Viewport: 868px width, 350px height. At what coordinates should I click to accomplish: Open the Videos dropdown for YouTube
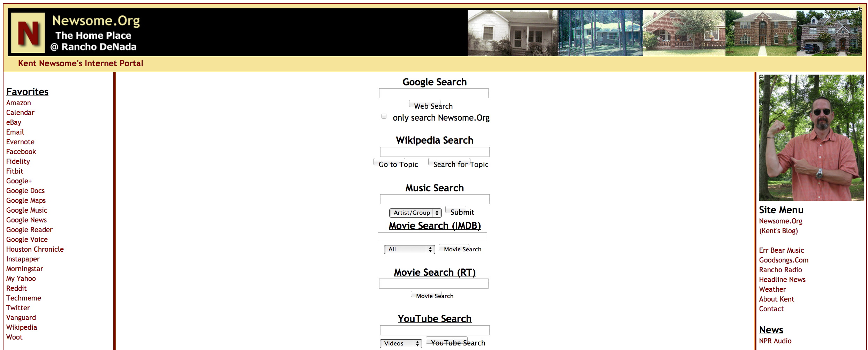click(x=400, y=343)
